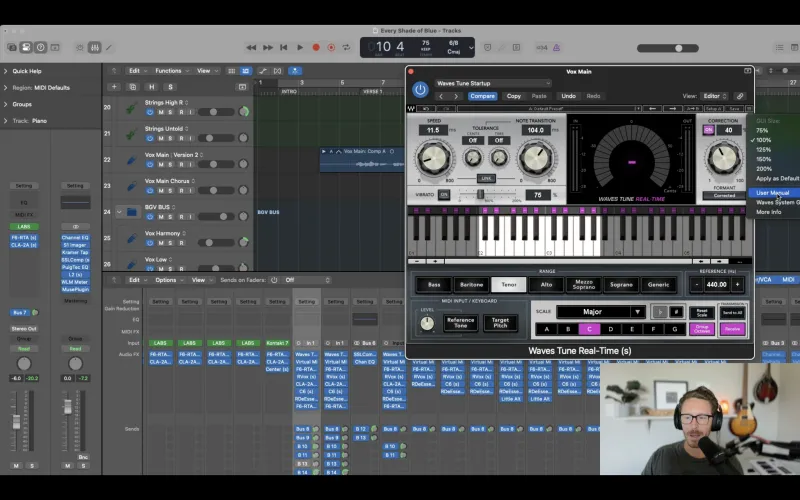
Task: Click the plugin link chain icon
Action: pos(740,96)
